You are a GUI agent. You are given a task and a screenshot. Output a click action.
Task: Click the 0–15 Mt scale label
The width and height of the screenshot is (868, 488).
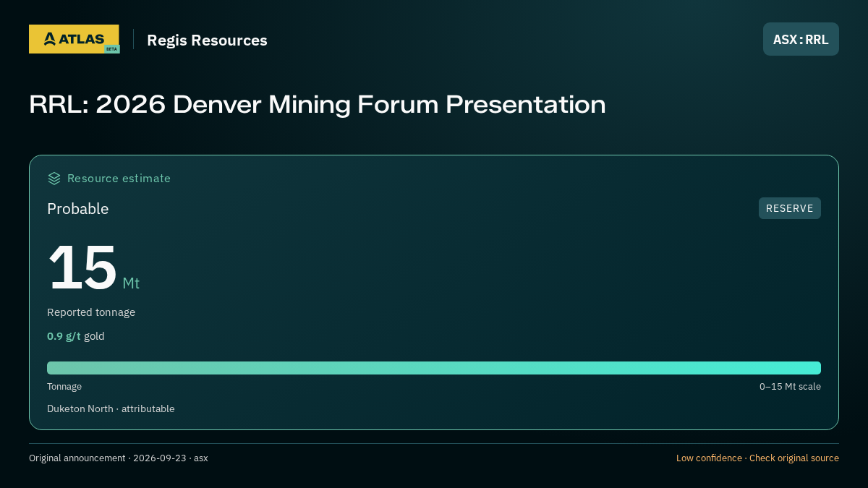coord(790,387)
